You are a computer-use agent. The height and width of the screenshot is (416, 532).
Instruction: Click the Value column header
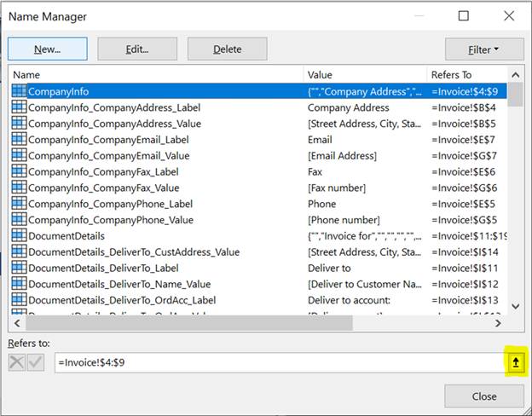[x=365, y=75]
